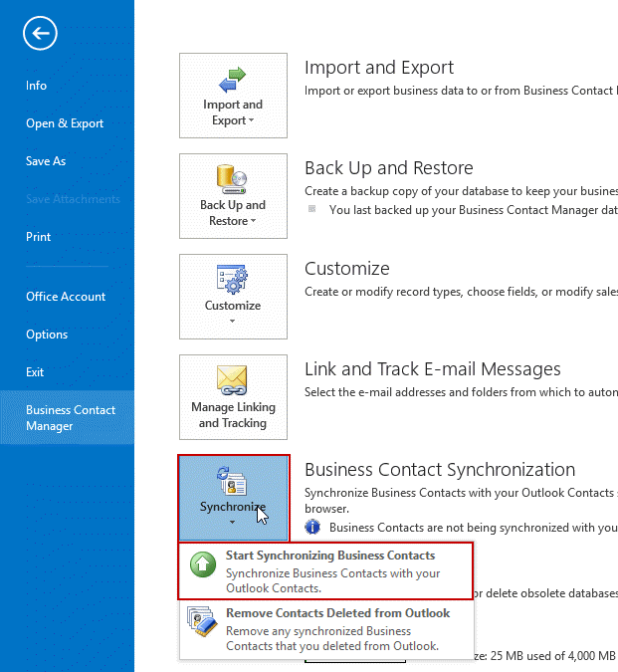
Task: Click the Import and Export arrows icon
Action: [232, 80]
